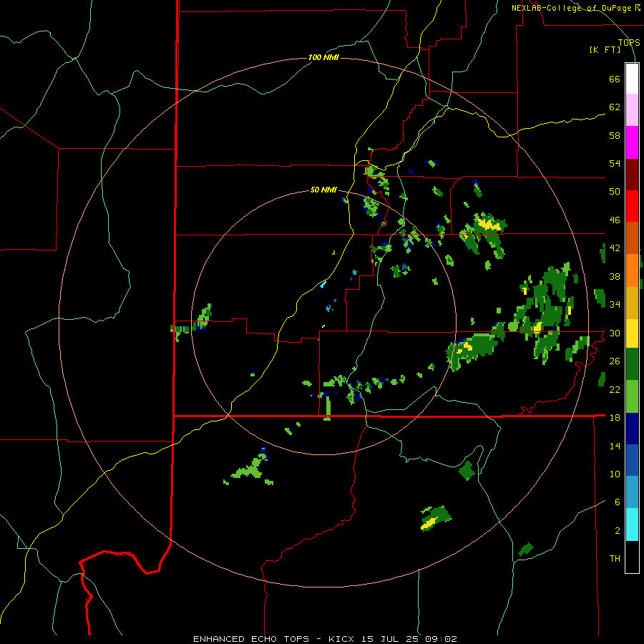Select the dark green legend swatch

point(632,364)
